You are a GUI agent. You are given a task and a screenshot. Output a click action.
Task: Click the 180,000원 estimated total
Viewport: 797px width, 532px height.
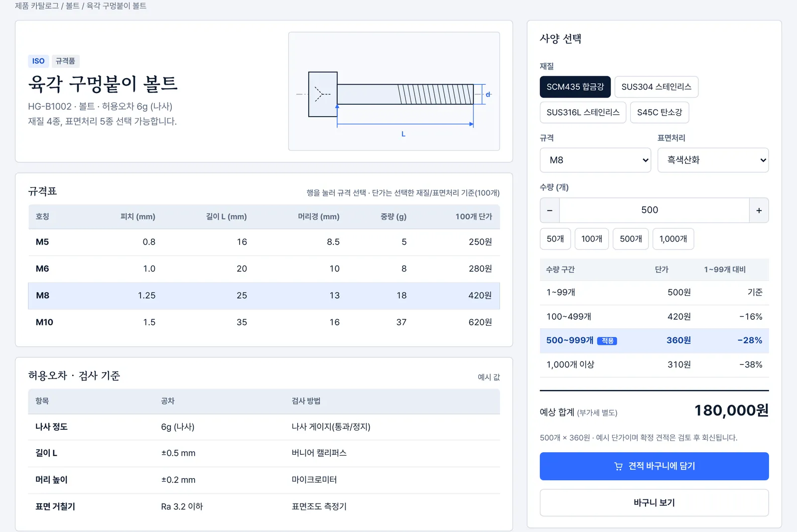731,410
